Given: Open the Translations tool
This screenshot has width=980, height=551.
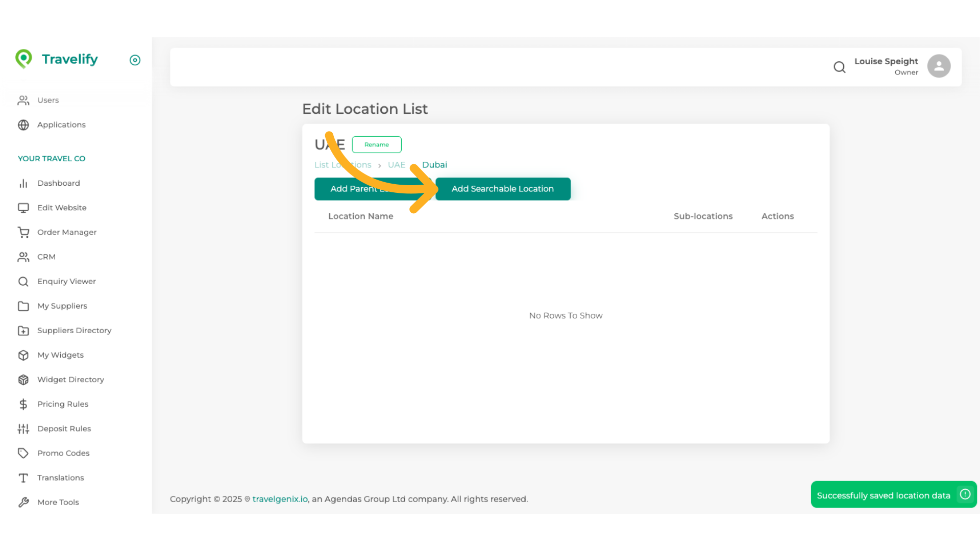Looking at the screenshot, I should (60, 478).
